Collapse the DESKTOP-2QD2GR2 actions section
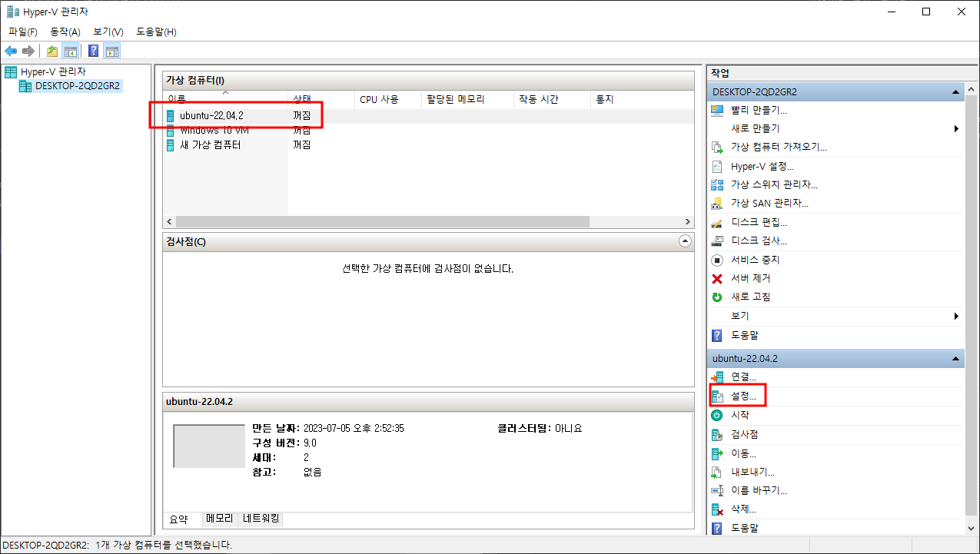The height and width of the screenshot is (554, 980). 955,91
